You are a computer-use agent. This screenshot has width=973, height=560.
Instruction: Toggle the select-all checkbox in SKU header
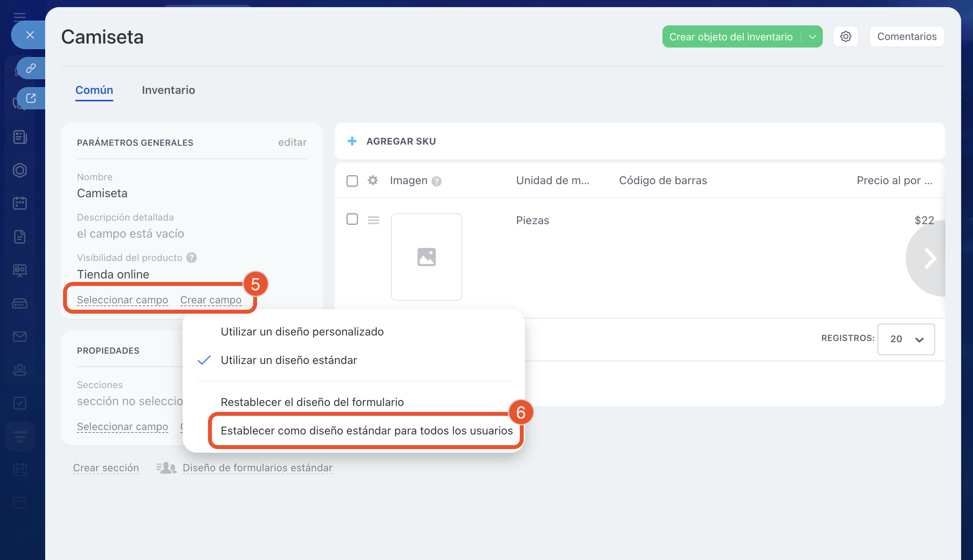352,181
